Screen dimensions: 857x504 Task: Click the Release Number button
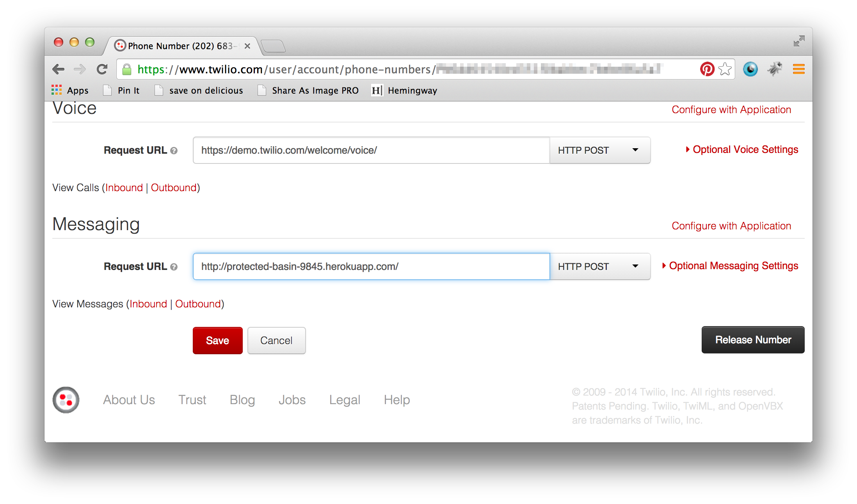coord(753,340)
